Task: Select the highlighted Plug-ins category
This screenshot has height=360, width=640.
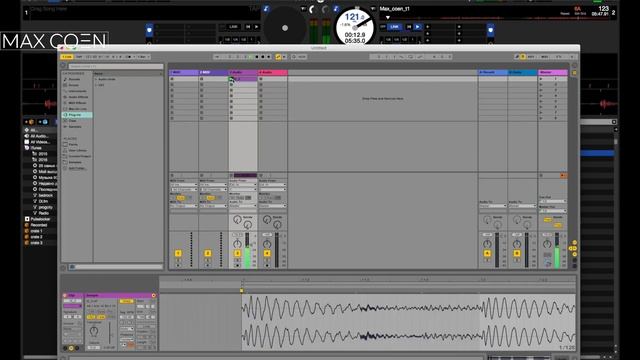Action: [x=77, y=115]
